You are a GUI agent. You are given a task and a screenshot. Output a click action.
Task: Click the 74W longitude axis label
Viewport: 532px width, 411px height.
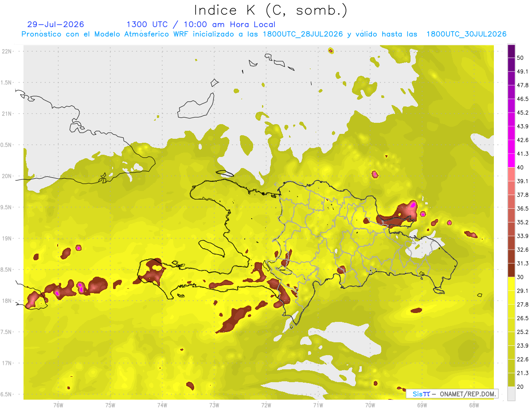tap(162, 405)
